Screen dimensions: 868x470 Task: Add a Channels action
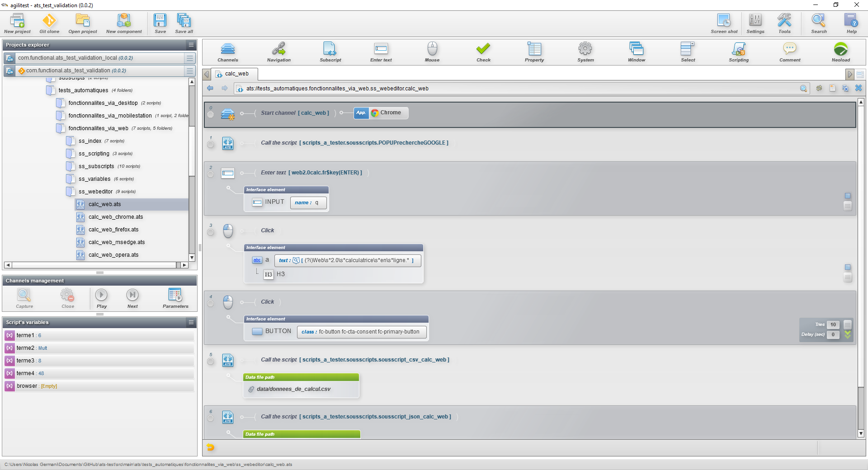[x=228, y=52]
